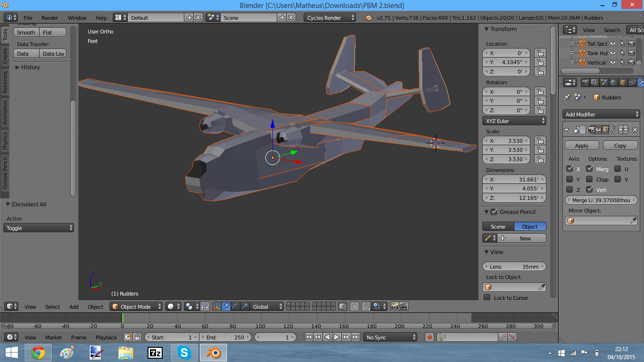Switch to the Physics tab in tool shelf

click(x=5, y=141)
